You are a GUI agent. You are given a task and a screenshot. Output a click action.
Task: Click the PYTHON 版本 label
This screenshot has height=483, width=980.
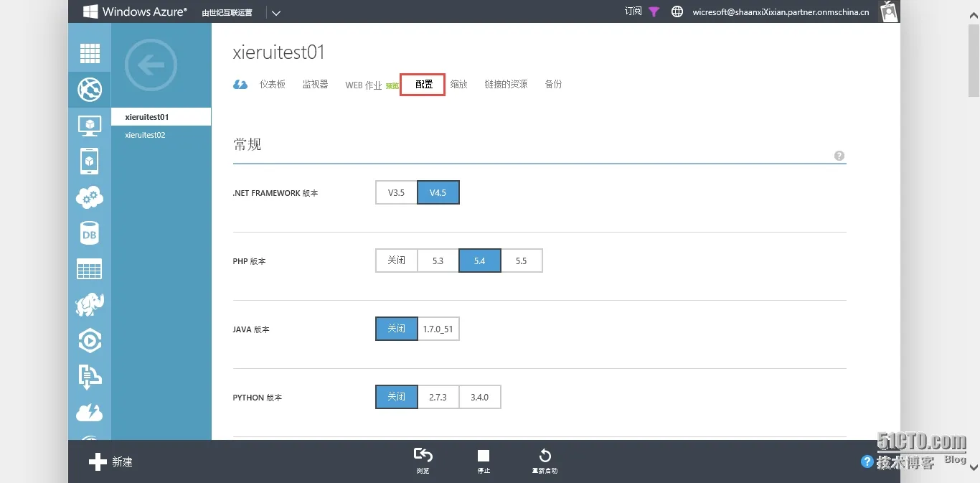[x=258, y=398]
